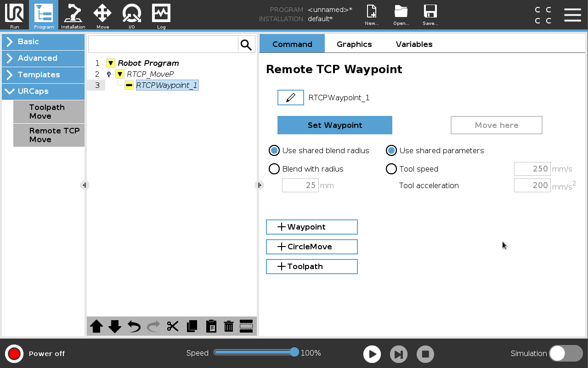Click the Speed slider handle
The width and height of the screenshot is (588, 368).
click(x=294, y=352)
